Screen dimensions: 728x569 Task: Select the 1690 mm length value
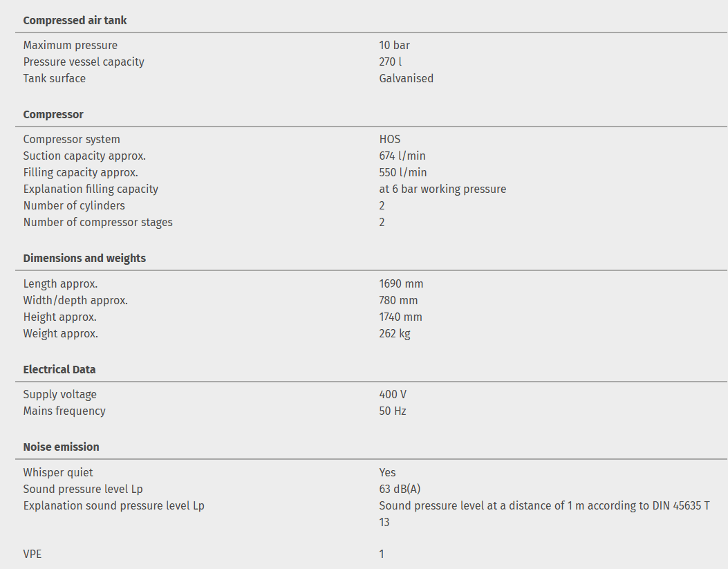pos(401,283)
